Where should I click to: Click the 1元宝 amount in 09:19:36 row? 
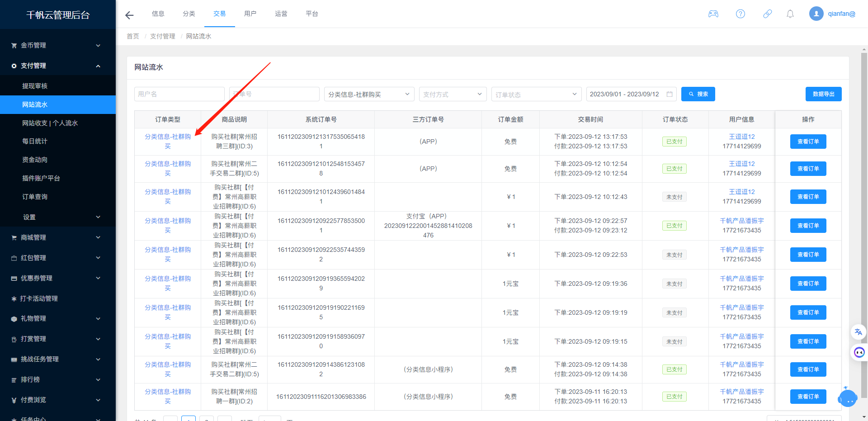click(511, 284)
